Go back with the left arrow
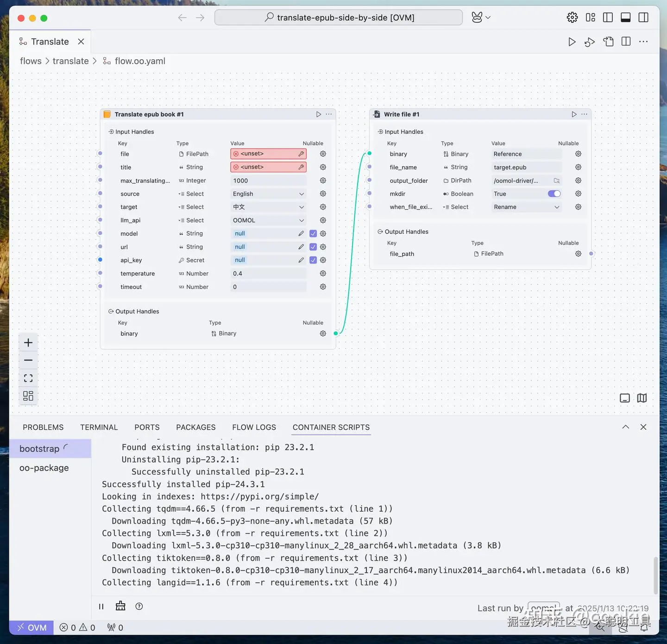 (182, 18)
